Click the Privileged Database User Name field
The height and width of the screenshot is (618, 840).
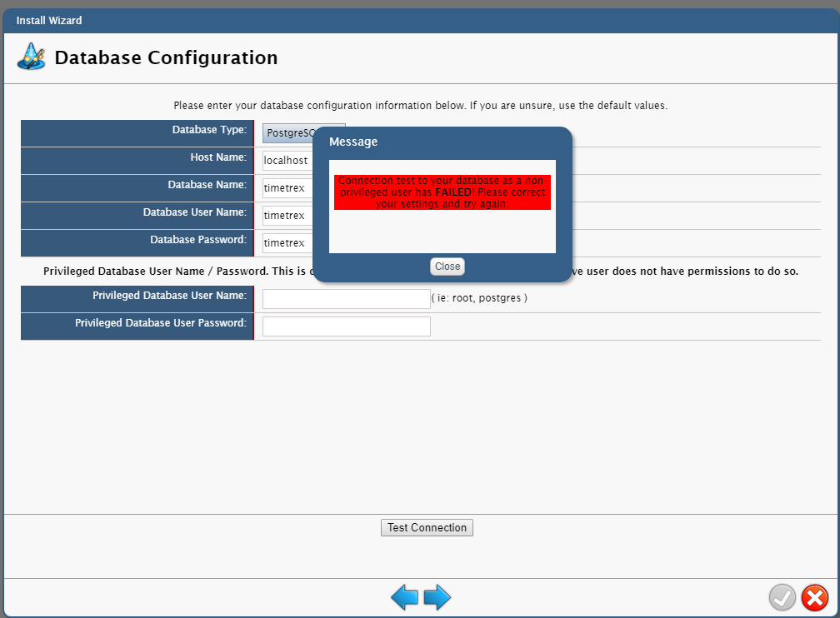[x=346, y=298]
